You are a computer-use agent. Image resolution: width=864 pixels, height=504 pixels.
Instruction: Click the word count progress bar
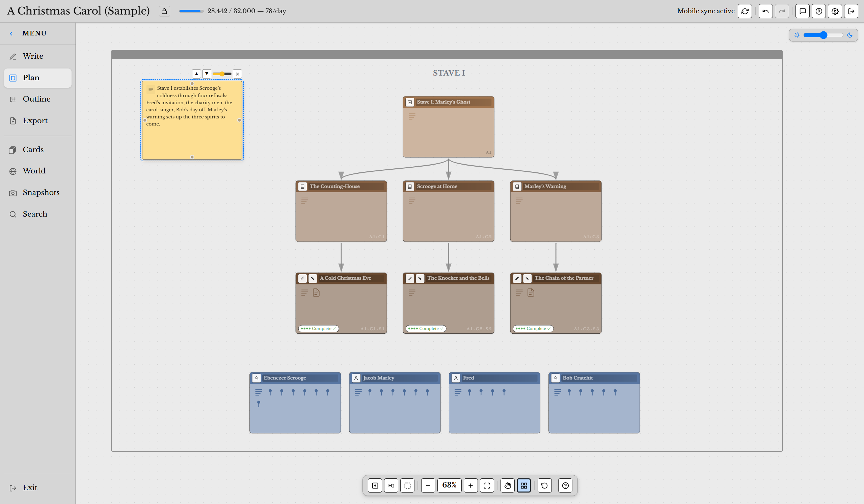[191, 11]
